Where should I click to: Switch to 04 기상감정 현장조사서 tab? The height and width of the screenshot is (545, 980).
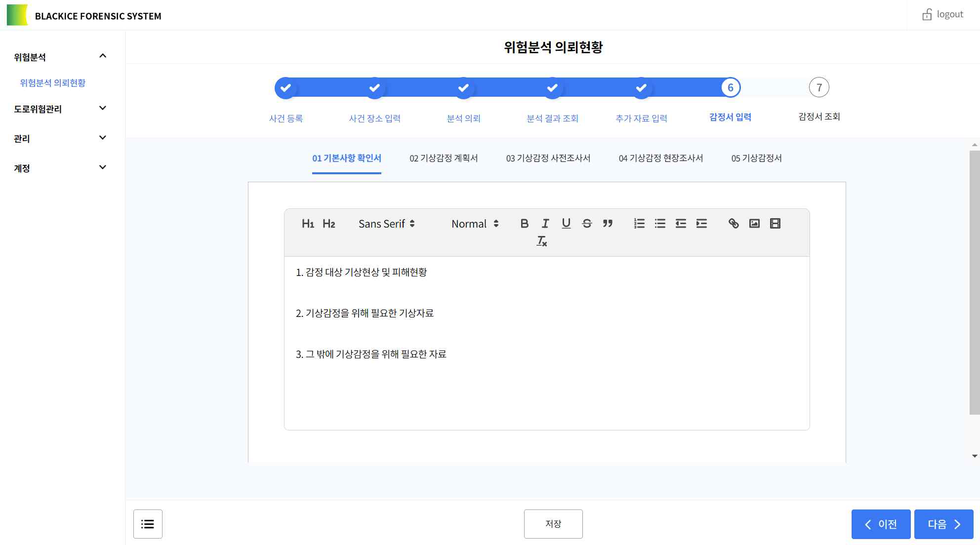661,158
